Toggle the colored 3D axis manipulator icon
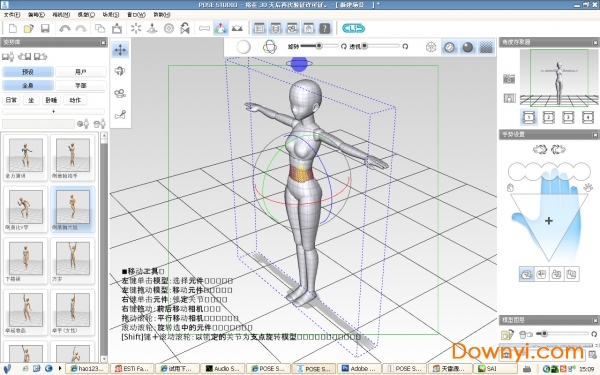Image resolution: width=600 pixels, height=375 pixels. [x=221, y=28]
